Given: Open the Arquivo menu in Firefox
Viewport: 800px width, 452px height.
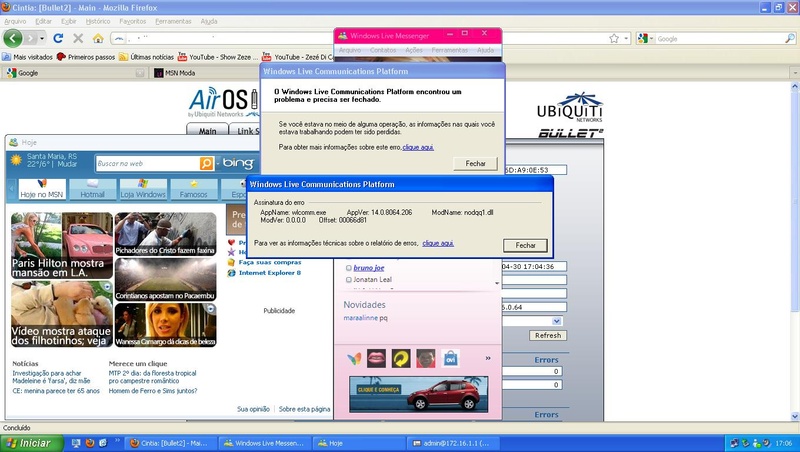Looking at the screenshot, I should pyautogui.click(x=15, y=21).
